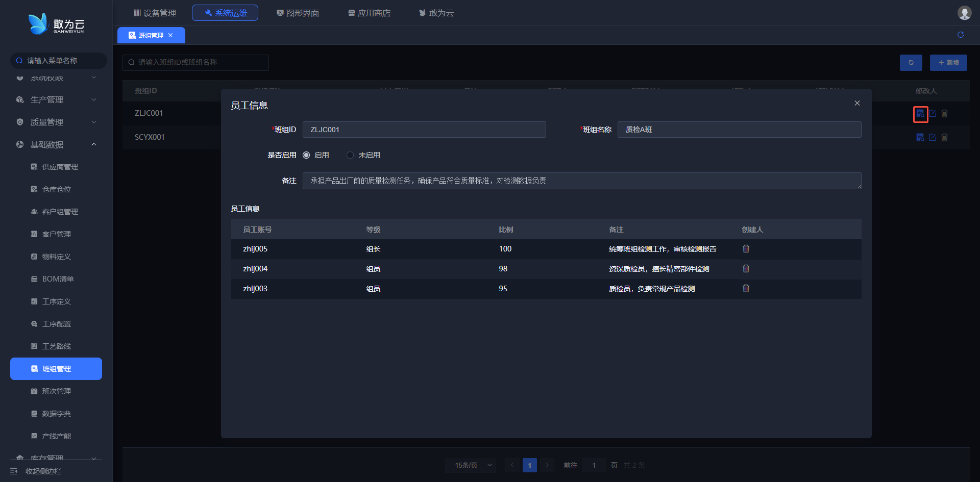Delete employee zhij005 row trash icon
The width and height of the screenshot is (980, 482).
point(746,249)
